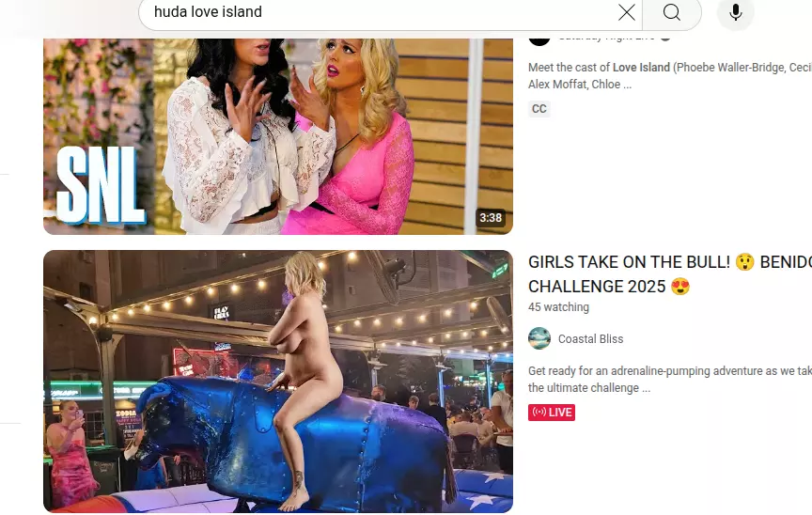The width and height of the screenshot is (812, 515).
Task: Click the magnifying glass search button
Action: (x=672, y=12)
